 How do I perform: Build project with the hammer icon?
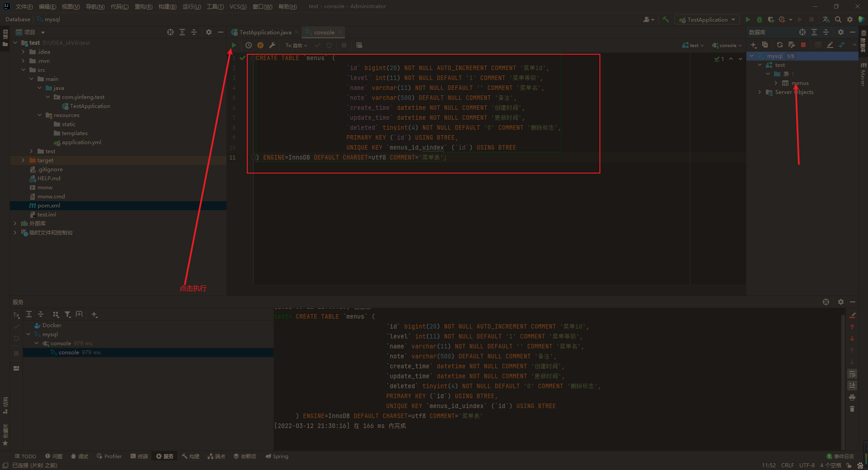coord(666,19)
